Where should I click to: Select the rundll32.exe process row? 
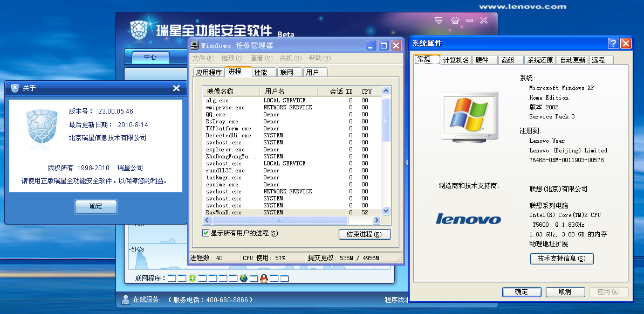coord(292,170)
